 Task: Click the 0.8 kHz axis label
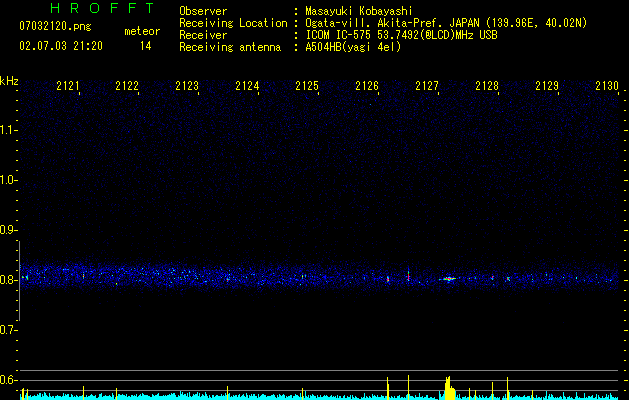pyautogui.click(x=8, y=280)
